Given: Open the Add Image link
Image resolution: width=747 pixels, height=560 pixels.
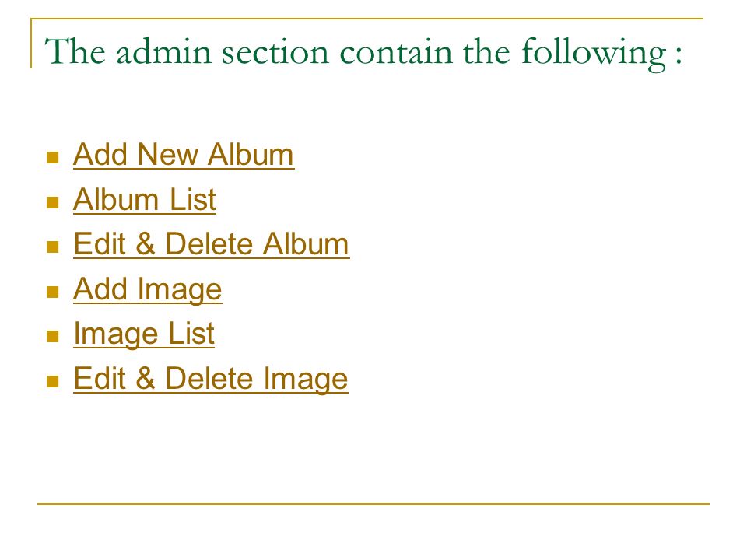Looking at the screenshot, I should pyautogui.click(x=147, y=289).
